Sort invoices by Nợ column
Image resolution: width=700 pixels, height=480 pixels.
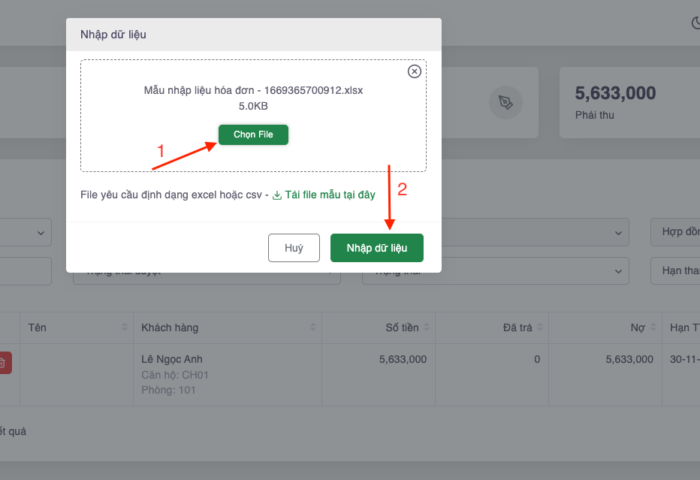pyautogui.click(x=653, y=327)
